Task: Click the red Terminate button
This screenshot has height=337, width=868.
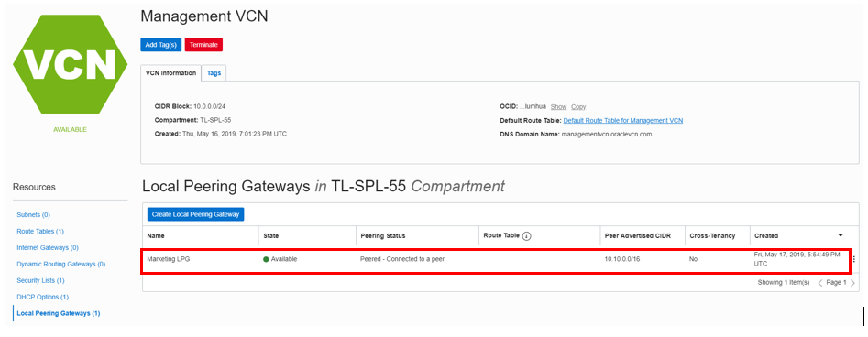Action: 203,45
